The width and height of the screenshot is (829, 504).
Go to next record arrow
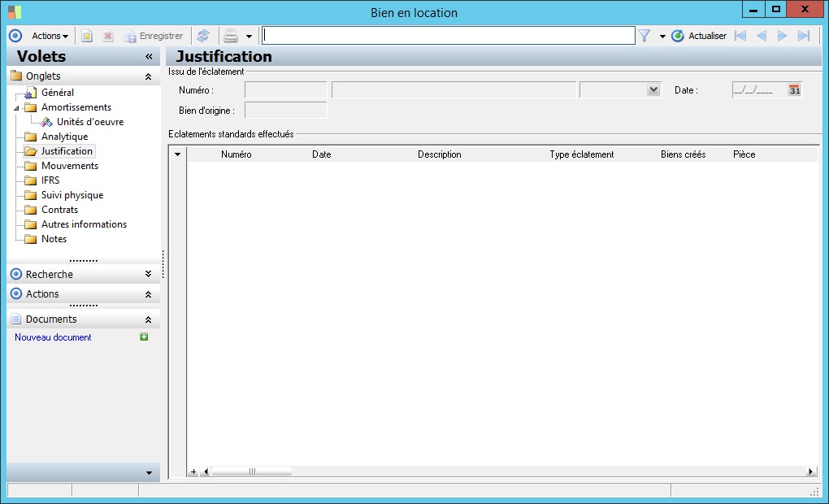(x=783, y=36)
